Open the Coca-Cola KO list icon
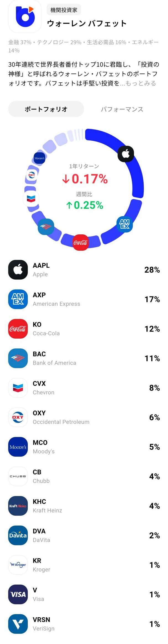The width and height of the screenshot is (168, 644). pos(18,329)
